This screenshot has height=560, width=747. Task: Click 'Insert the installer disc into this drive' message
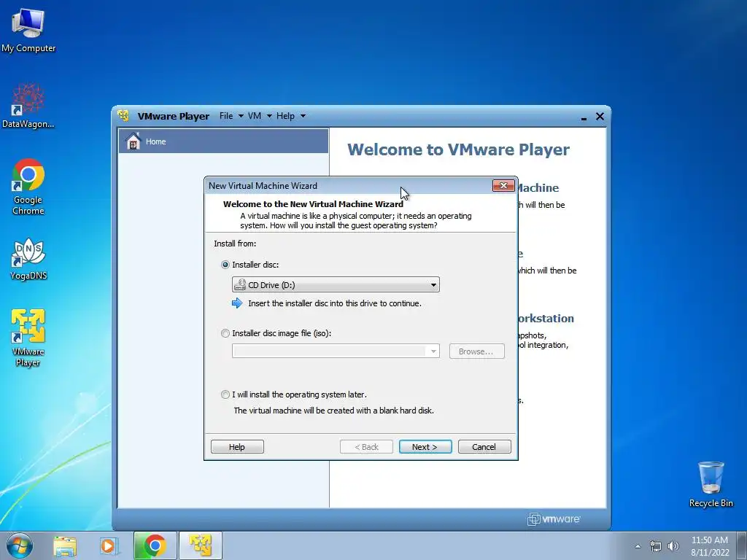(334, 303)
